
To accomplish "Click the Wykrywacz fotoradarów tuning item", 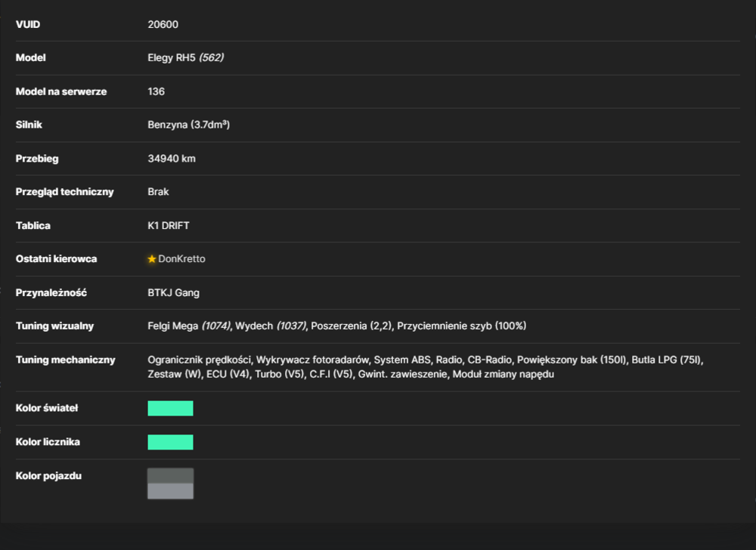I will pos(312,360).
